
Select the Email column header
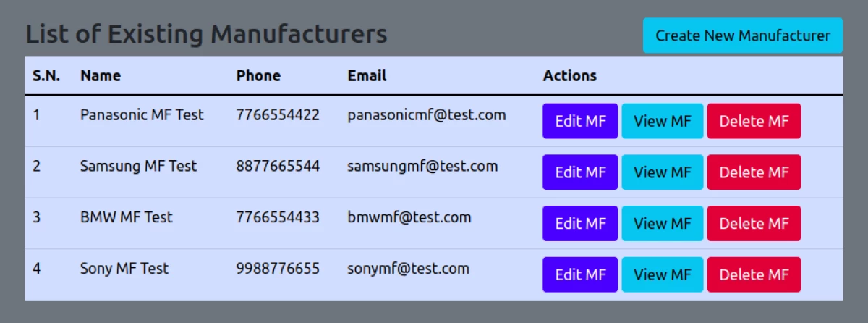[367, 75]
